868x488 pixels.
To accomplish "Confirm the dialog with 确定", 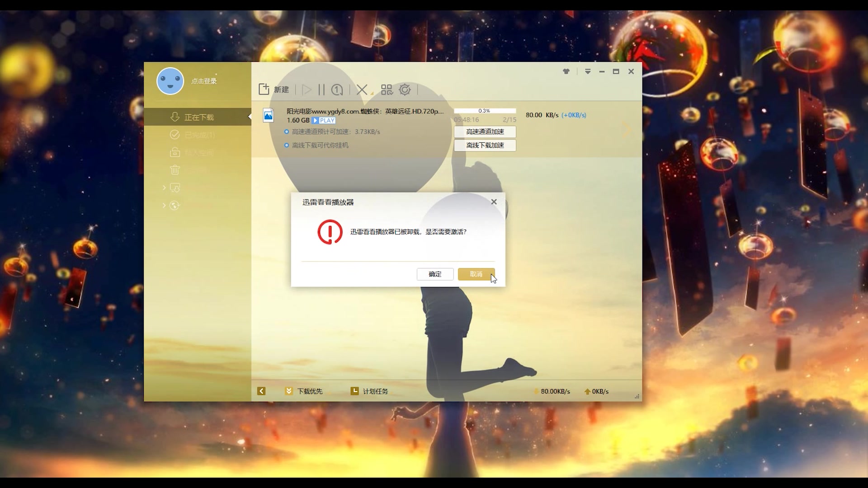I will point(435,274).
